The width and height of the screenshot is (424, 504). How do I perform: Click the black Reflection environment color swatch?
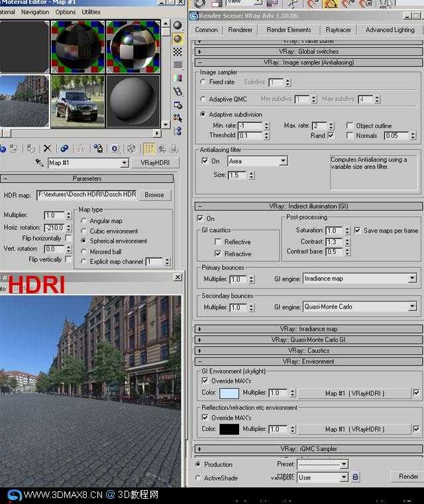click(x=229, y=429)
